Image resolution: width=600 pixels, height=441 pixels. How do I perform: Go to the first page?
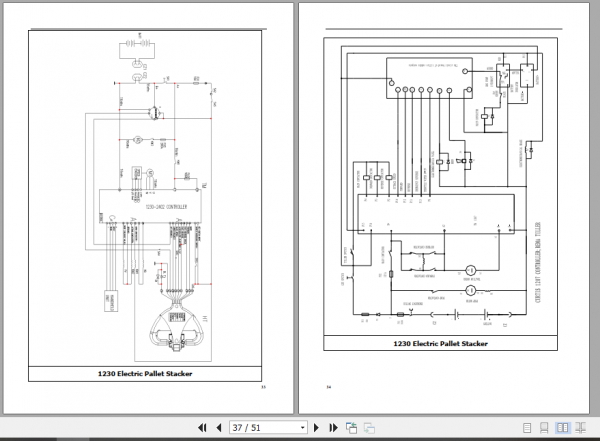[202, 428]
